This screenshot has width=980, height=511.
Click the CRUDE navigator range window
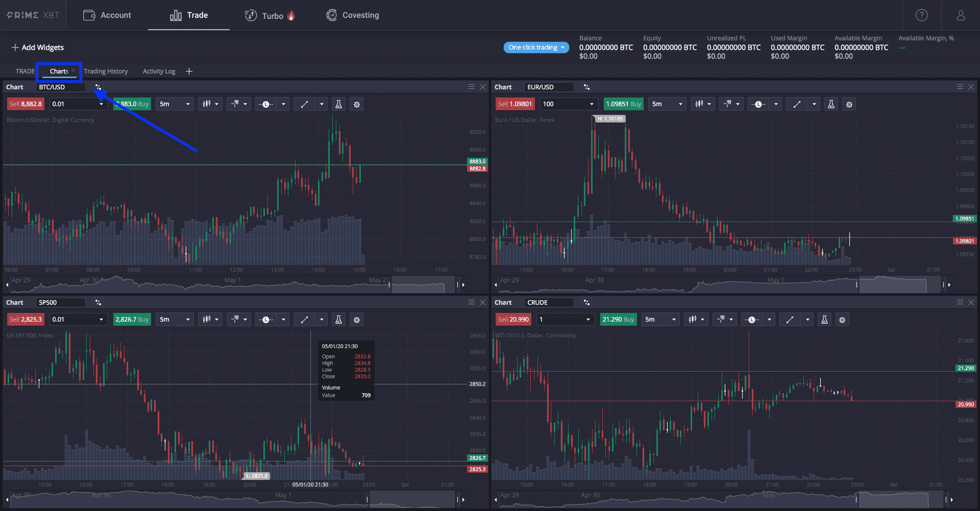pyautogui.click(x=900, y=500)
